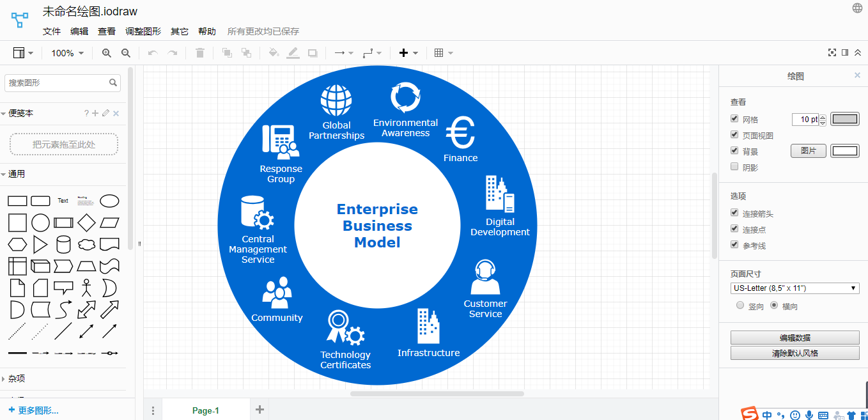Click the zoom in magnifier icon
Screen dimensions: 868x420
[x=107, y=53]
